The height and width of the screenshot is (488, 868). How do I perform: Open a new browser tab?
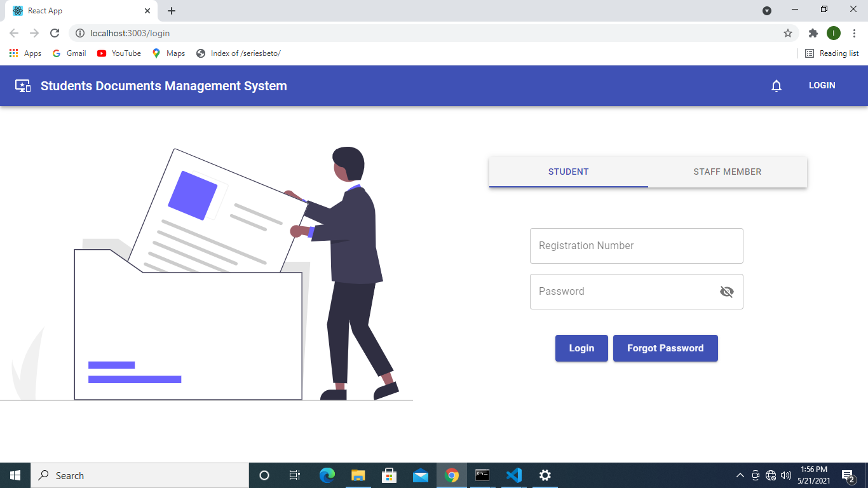coord(172,11)
